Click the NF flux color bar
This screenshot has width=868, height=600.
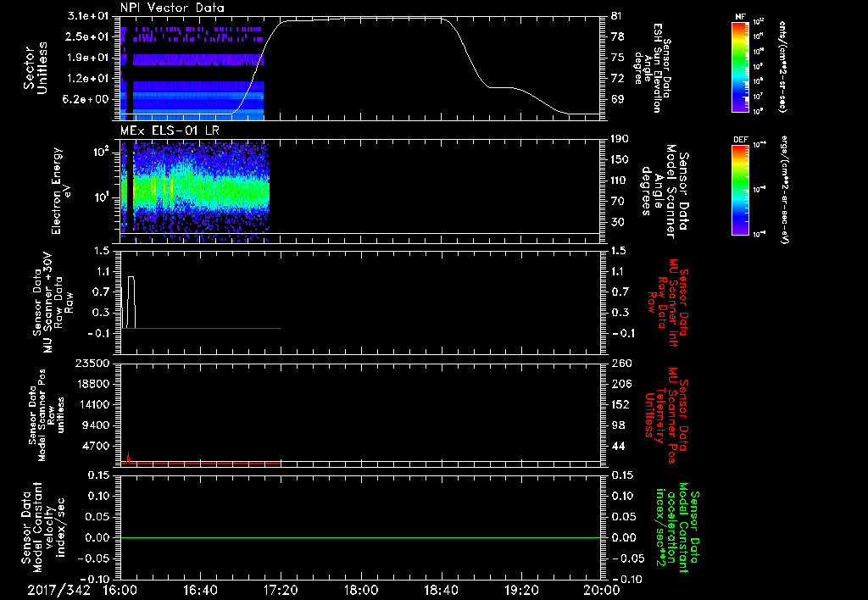coord(741,67)
